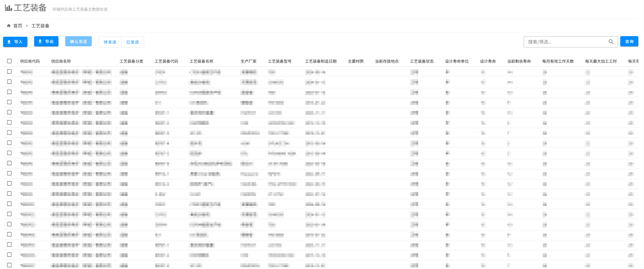
Task: Click the 确认发送 button
Action: point(79,42)
